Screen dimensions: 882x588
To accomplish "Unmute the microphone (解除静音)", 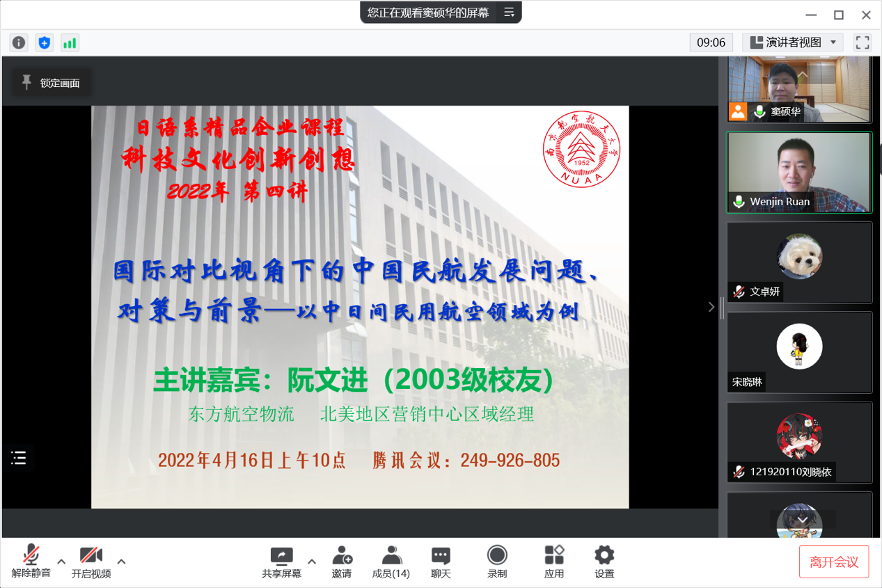I will pos(31,561).
